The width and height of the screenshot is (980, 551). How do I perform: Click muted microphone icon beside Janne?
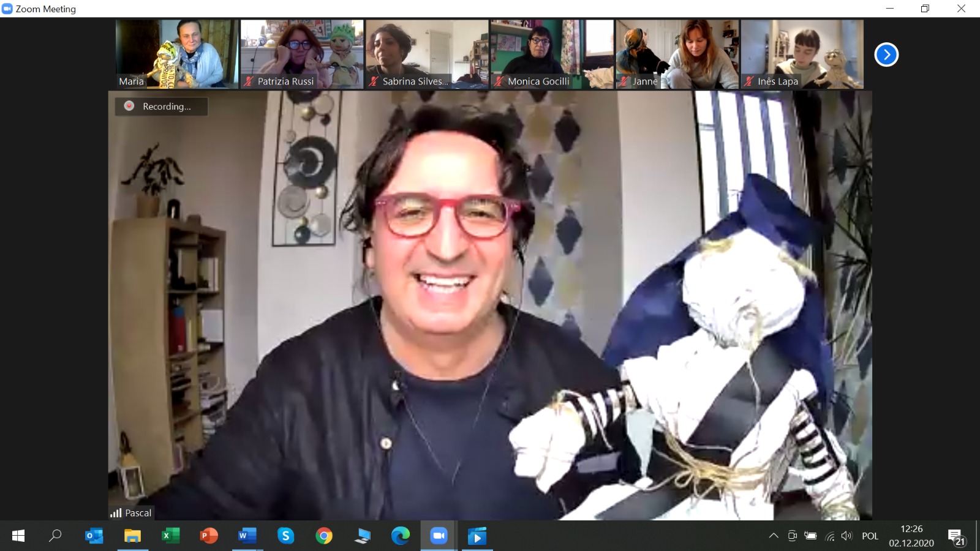coord(624,81)
